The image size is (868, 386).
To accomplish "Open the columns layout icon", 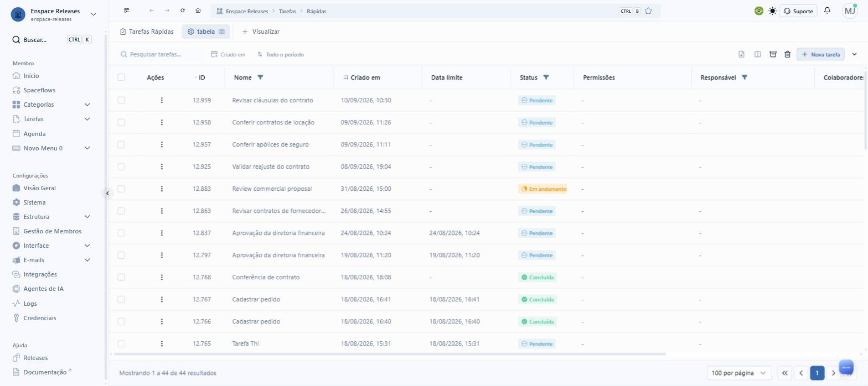I will (757, 54).
